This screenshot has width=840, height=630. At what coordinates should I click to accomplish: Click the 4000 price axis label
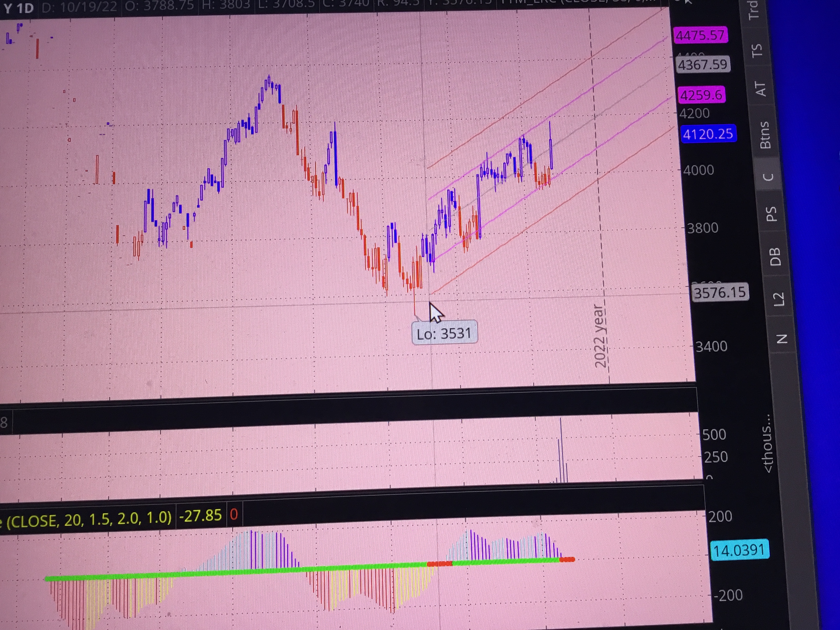[698, 170]
